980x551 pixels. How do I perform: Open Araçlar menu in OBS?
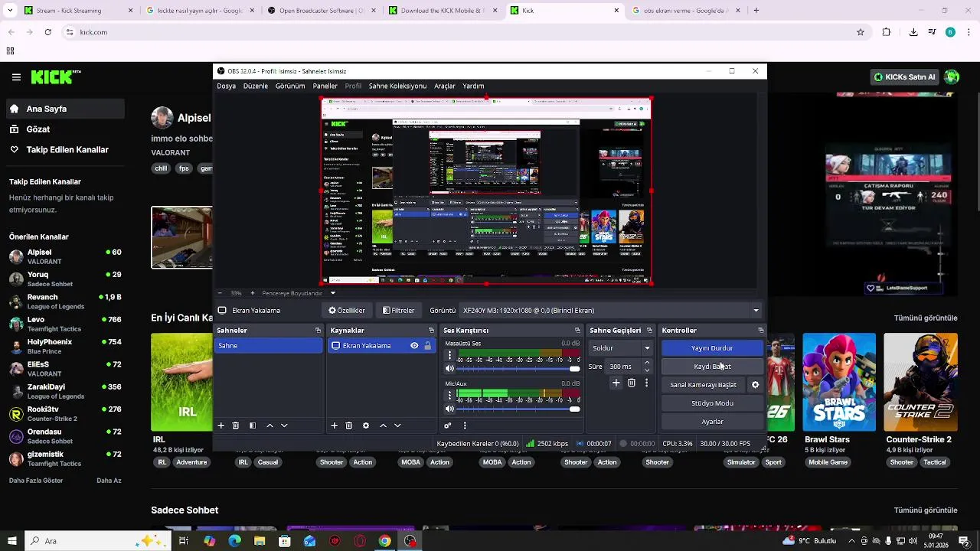(445, 86)
